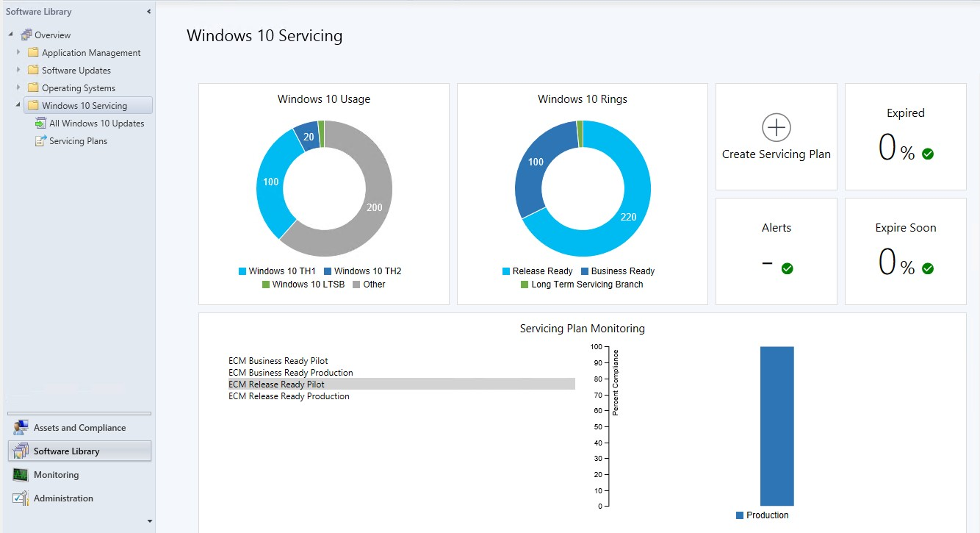Image resolution: width=980 pixels, height=533 pixels.
Task: Click the Expire Soon green check icon
Action: [x=928, y=268]
